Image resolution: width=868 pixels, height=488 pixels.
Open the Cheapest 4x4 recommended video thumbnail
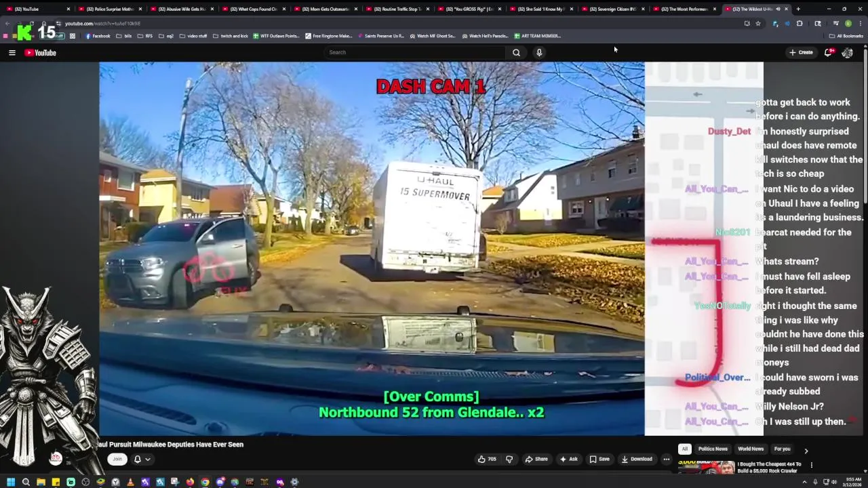pos(707,468)
